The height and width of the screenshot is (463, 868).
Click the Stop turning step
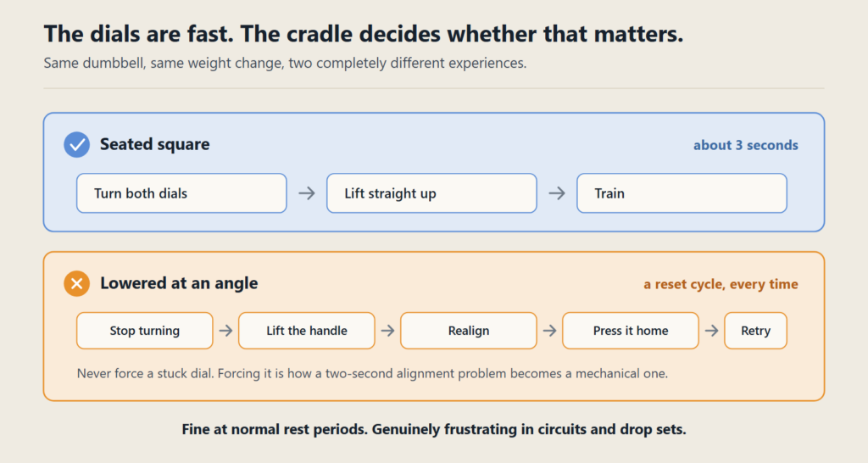tap(144, 331)
